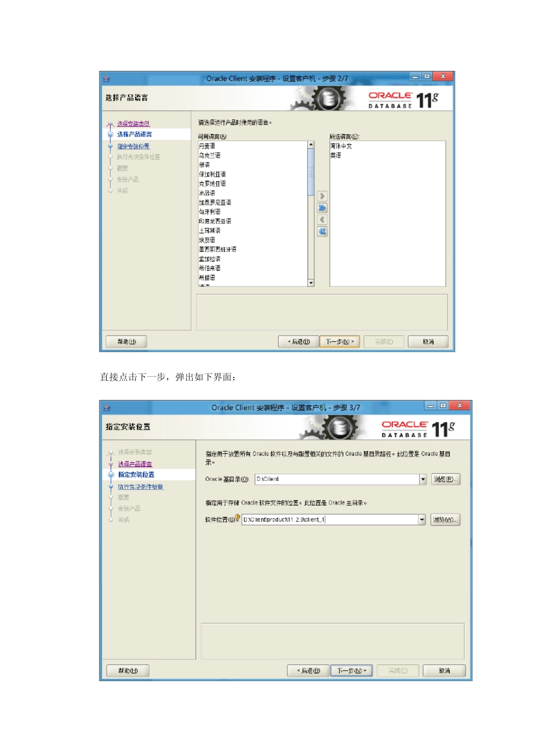Click the Java icon in the step 2/7 title bar
This screenshot has height=756, width=534.
click(x=106, y=79)
